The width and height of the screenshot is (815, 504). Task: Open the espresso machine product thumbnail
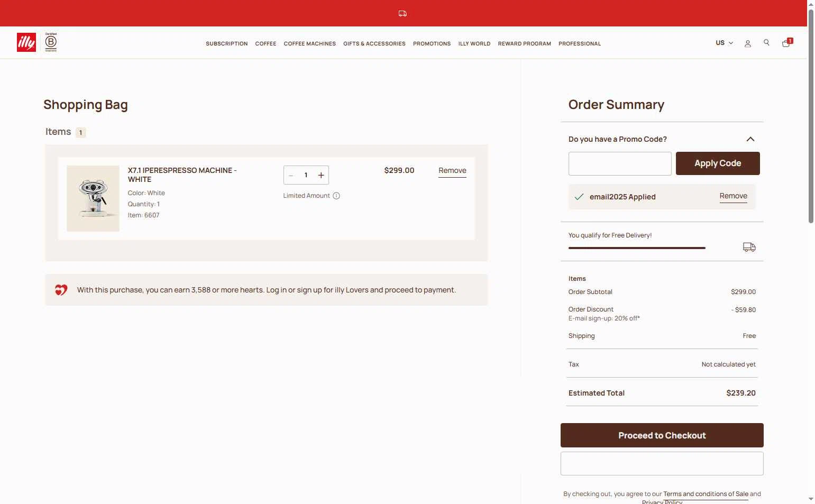tap(93, 198)
